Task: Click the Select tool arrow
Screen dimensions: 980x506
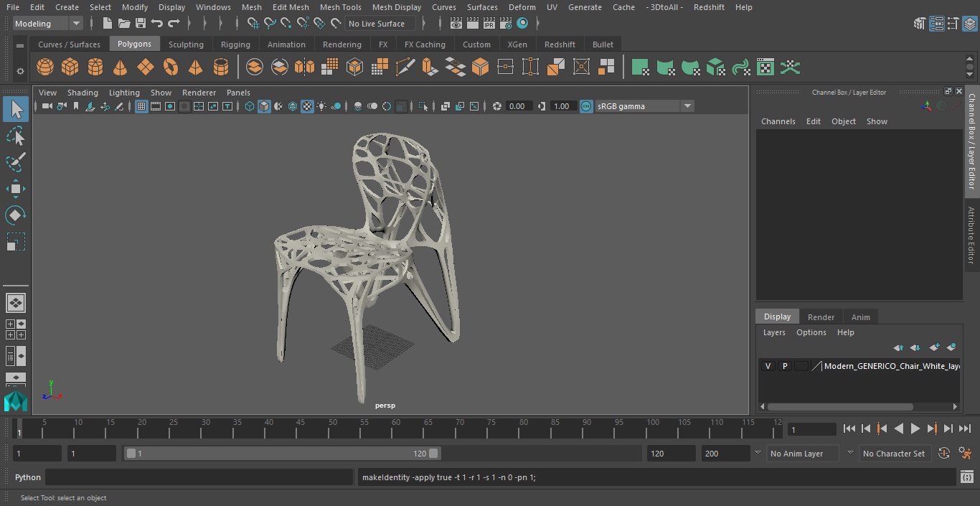Action: (x=15, y=109)
